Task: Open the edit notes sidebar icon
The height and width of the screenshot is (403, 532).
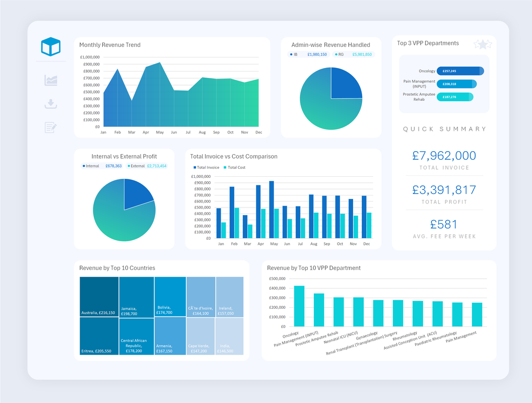Action: (50, 127)
